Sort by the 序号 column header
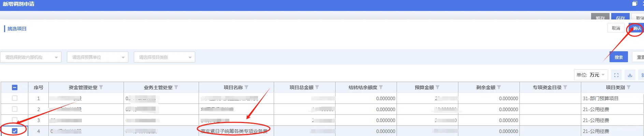 (x=39, y=87)
